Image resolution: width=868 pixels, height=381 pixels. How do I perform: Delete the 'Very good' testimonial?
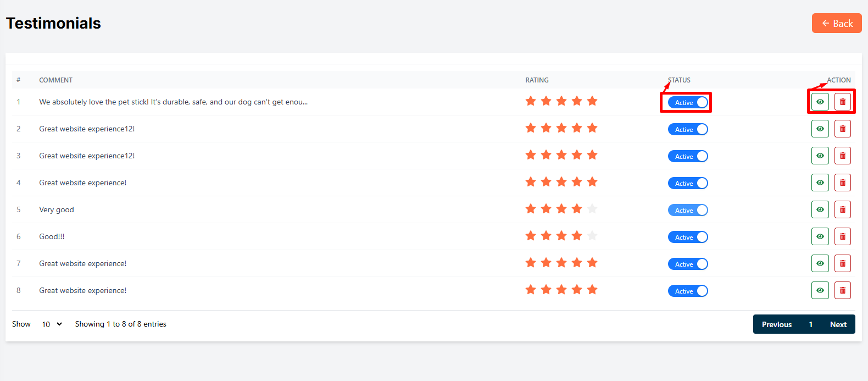pyautogui.click(x=842, y=209)
